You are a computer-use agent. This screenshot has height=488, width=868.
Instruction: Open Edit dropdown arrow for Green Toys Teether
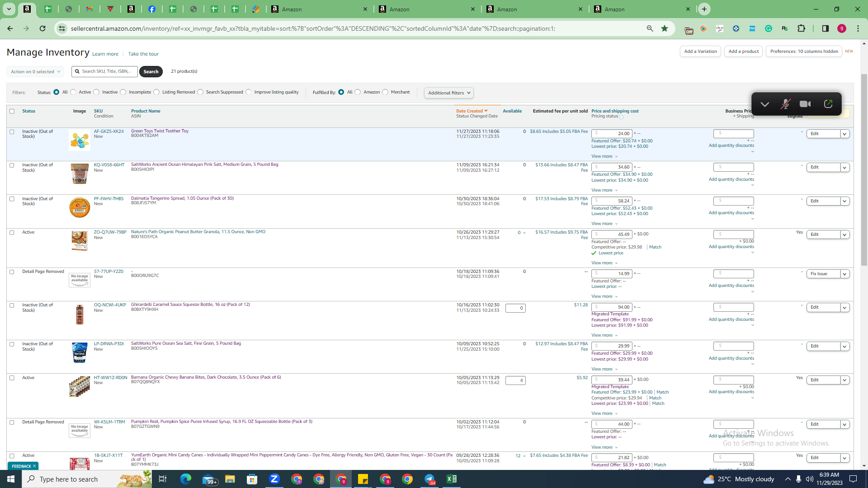(x=845, y=134)
